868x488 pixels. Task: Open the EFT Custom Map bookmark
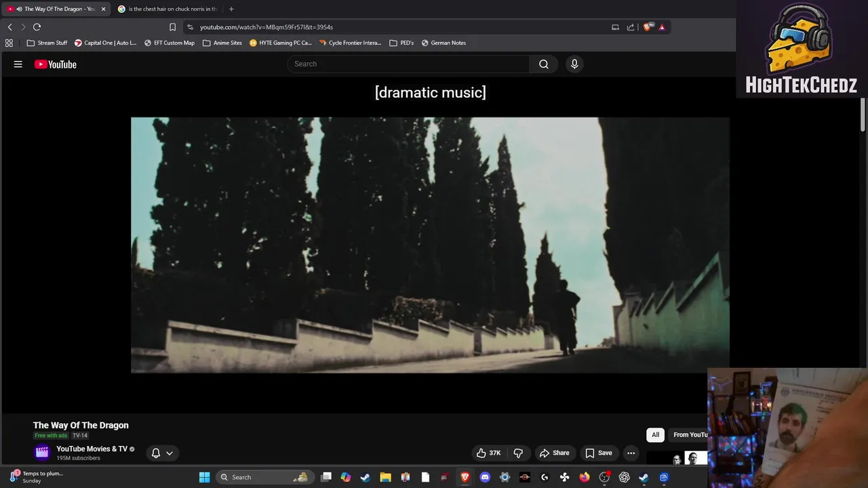coord(169,43)
